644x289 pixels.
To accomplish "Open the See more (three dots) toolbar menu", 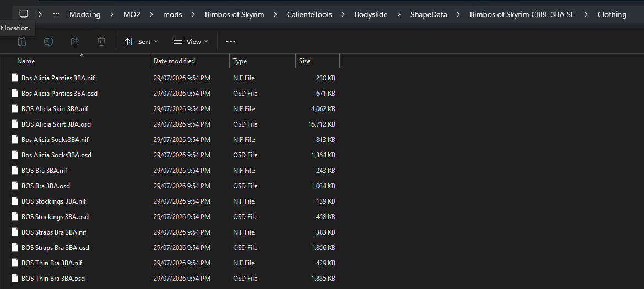I will coord(231,41).
